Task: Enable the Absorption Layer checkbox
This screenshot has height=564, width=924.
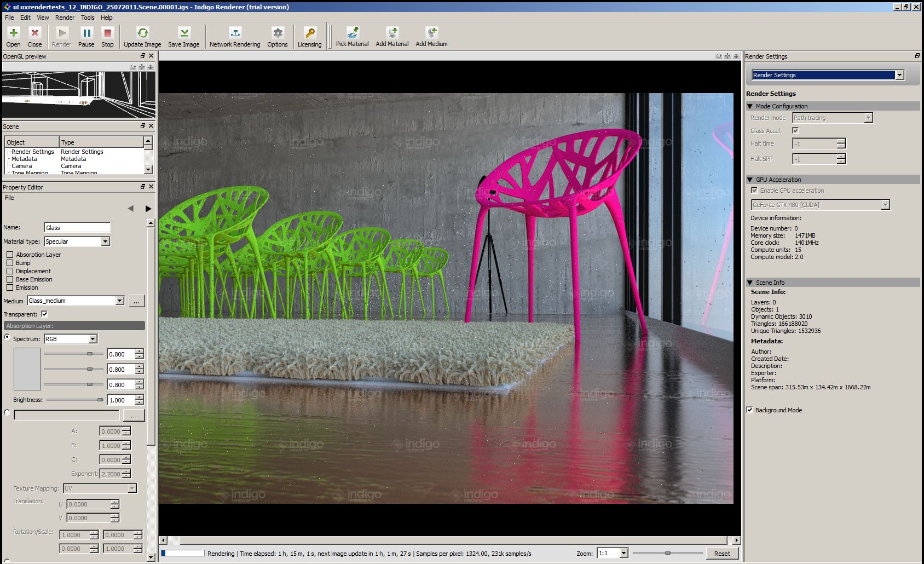Action: [10, 255]
